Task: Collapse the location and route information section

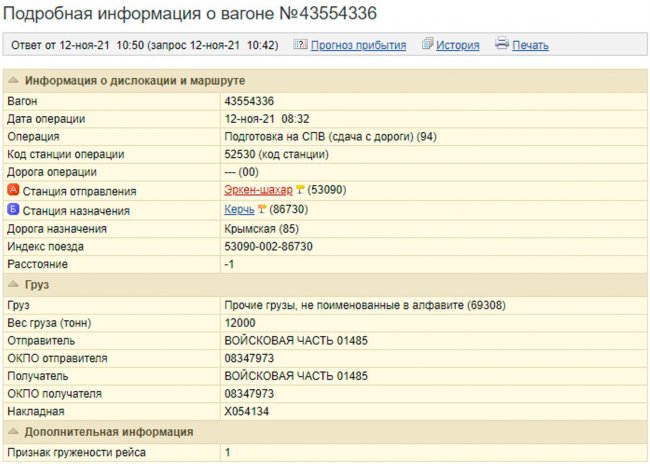Action: [x=13, y=80]
